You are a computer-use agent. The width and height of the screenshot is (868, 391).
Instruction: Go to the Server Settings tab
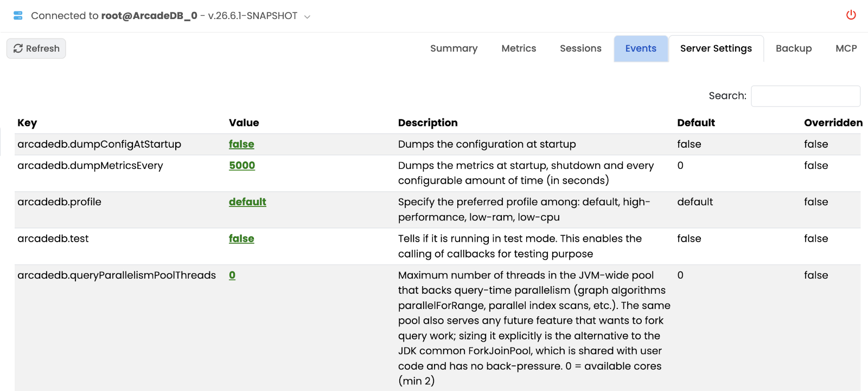(716, 48)
